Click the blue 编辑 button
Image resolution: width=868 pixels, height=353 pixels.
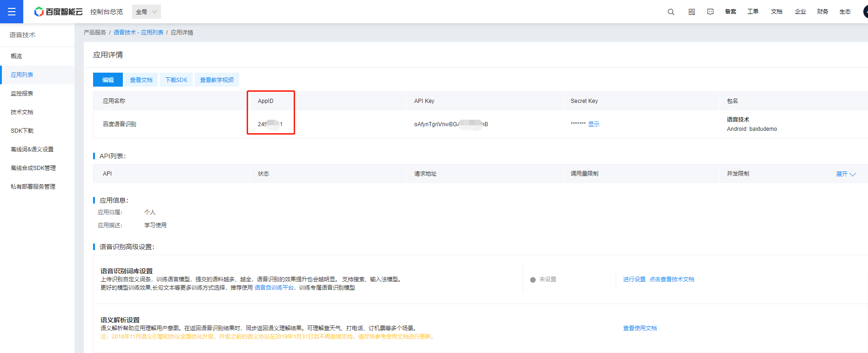coord(108,80)
